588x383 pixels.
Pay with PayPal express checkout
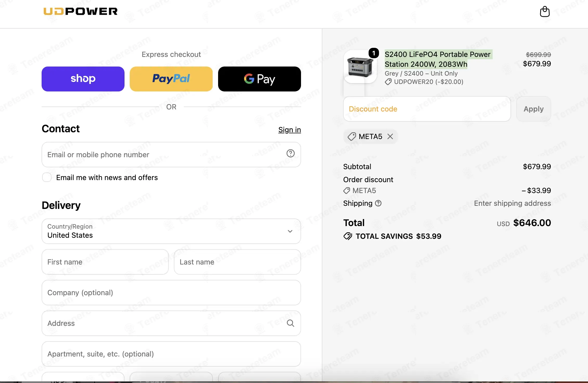point(171,79)
